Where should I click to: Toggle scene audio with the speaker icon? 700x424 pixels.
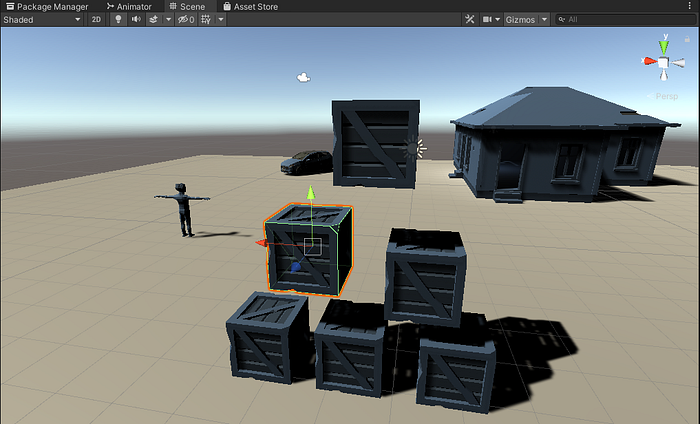pos(136,19)
